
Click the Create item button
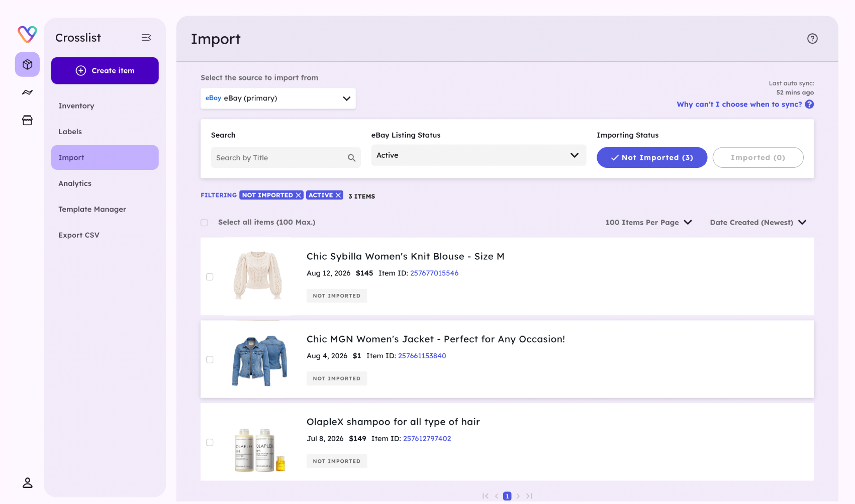pyautogui.click(x=105, y=71)
